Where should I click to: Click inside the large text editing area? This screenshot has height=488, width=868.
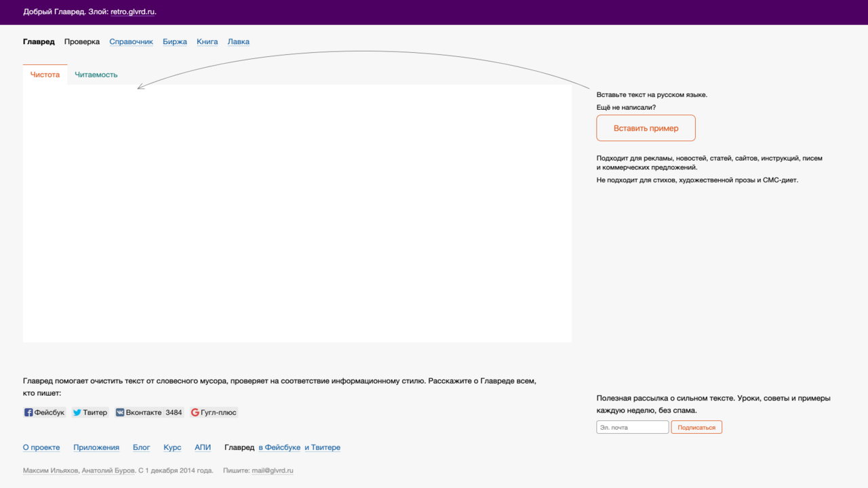(297, 213)
